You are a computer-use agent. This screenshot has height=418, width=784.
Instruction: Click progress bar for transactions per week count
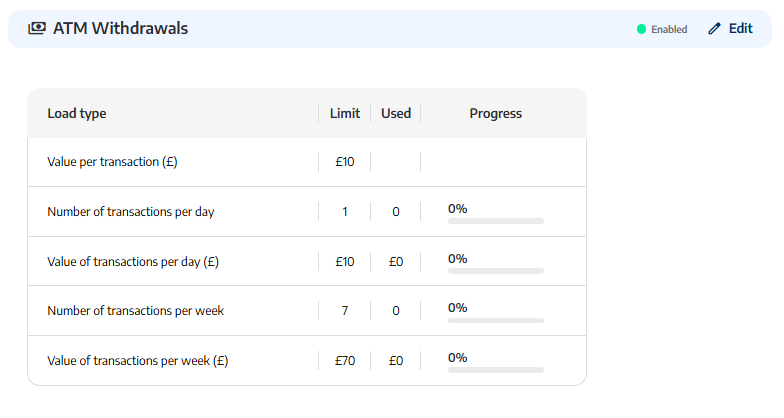pos(496,320)
